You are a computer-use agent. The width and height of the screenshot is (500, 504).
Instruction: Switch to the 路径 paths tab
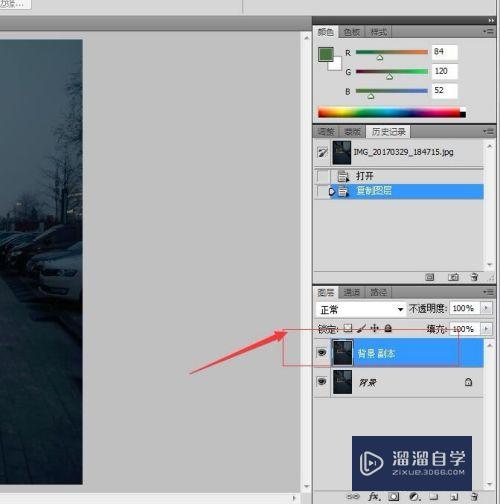[378, 293]
